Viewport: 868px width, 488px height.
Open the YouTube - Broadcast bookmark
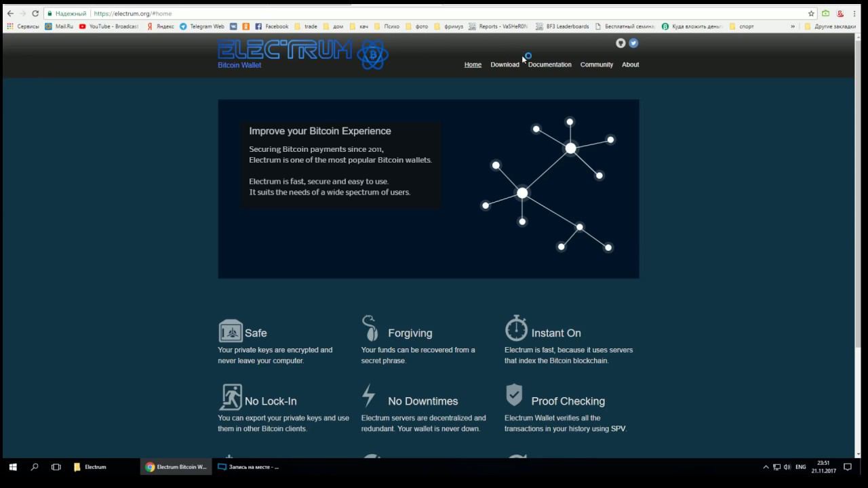pos(109,26)
